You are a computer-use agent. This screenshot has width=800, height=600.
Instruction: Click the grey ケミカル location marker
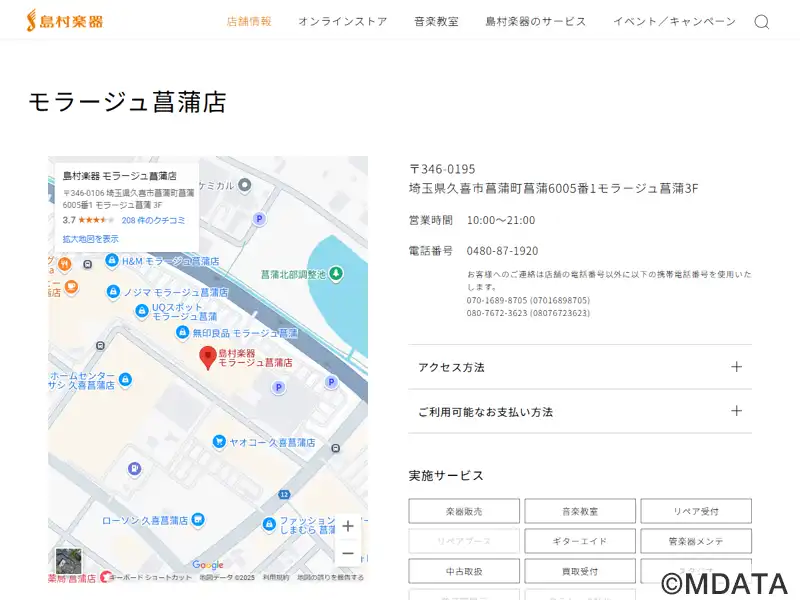point(245,185)
